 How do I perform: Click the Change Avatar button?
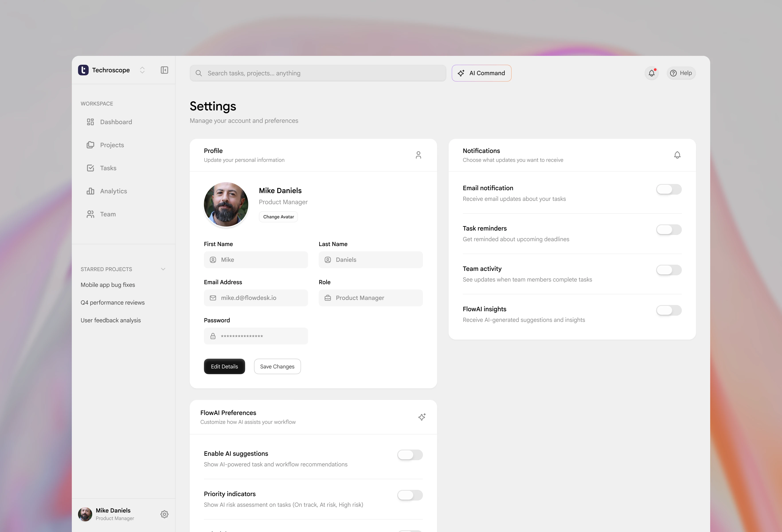tap(278, 217)
